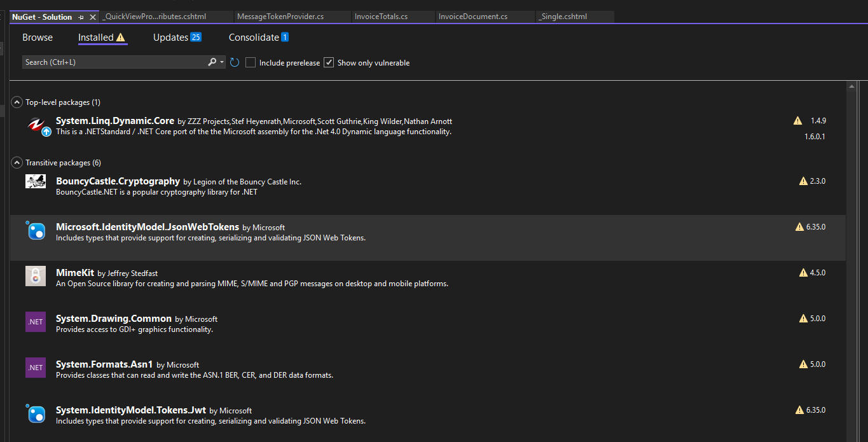Screen dimensions: 868x442
Task: Collapse the Transitive packages section
Action: (17, 162)
